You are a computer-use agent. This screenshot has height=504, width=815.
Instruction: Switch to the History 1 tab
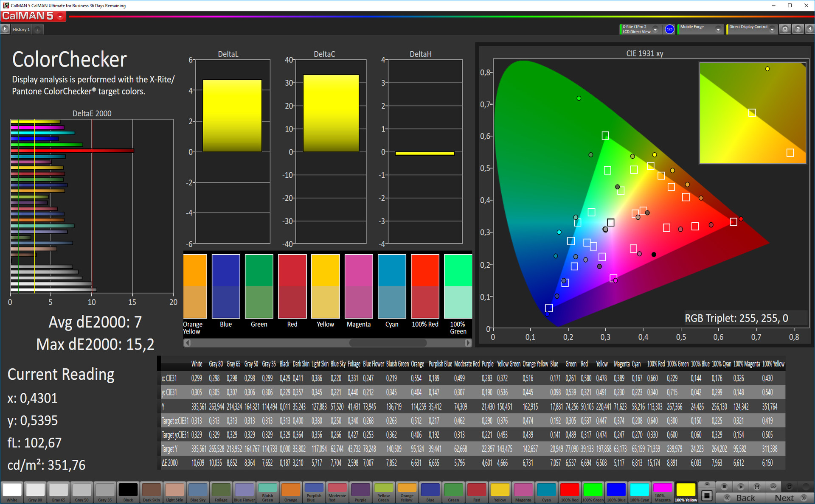pyautogui.click(x=21, y=30)
